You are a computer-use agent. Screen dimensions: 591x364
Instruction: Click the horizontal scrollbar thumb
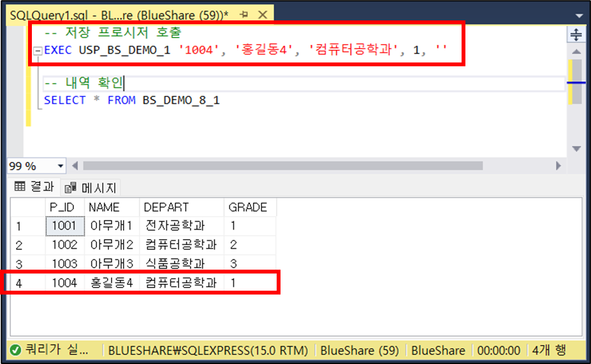pyautogui.click(x=282, y=166)
